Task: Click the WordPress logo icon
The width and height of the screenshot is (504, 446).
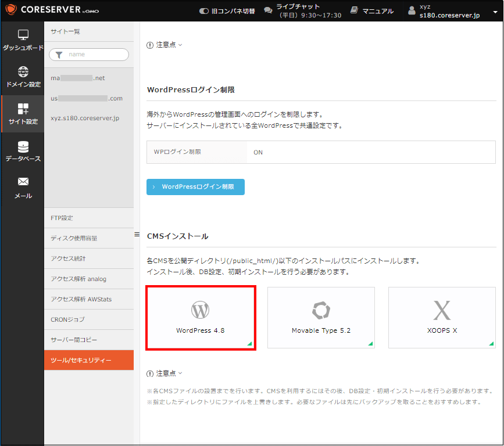Action: (x=200, y=310)
